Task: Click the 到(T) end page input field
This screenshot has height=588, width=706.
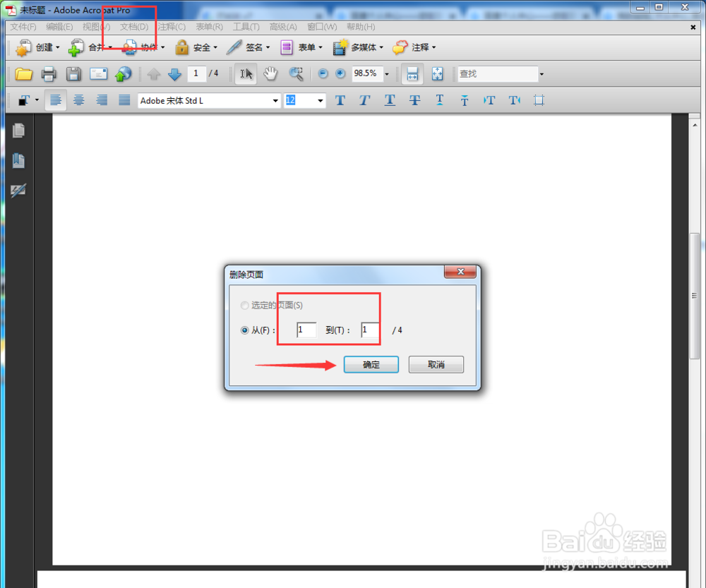Action: [370, 330]
